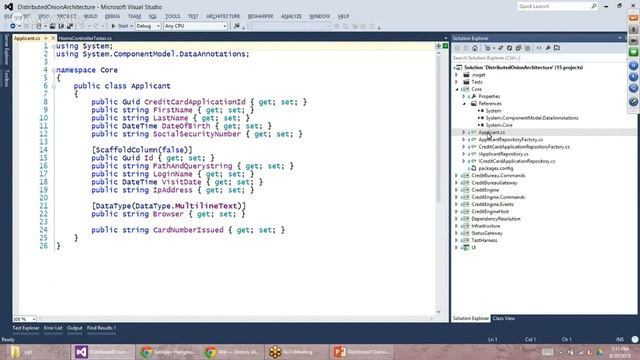Expand the .nuget folder node

coord(457,75)
